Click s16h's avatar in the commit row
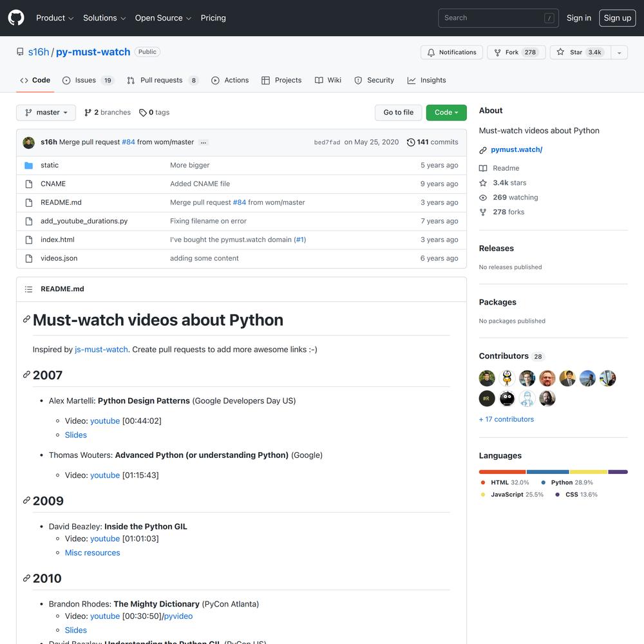The image size is (644, 644). (x=29, y=142)
